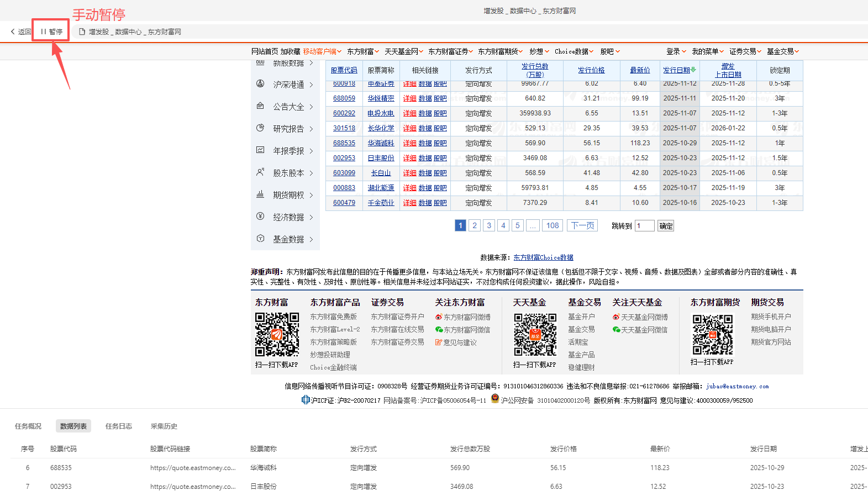The width and height of the screenshot is (868, 501).
Task: Select the 数据列表 tab
Action: (x=73, y=426)
